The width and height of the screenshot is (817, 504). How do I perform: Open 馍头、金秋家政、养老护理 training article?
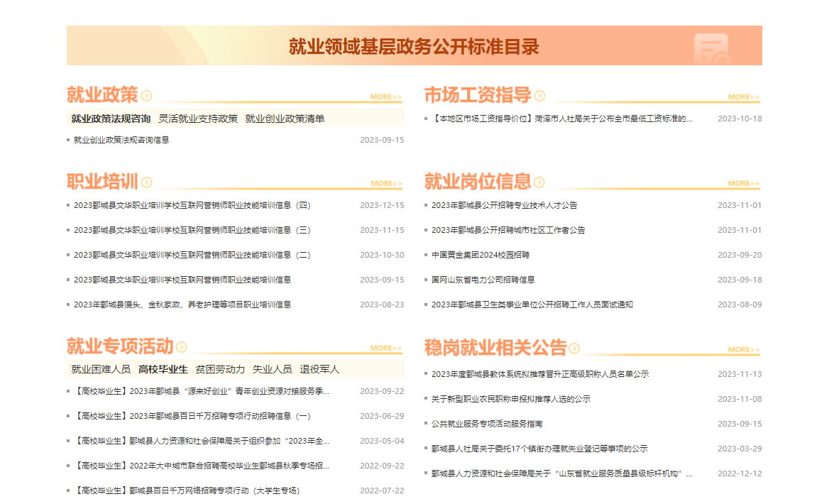point(182,305)
